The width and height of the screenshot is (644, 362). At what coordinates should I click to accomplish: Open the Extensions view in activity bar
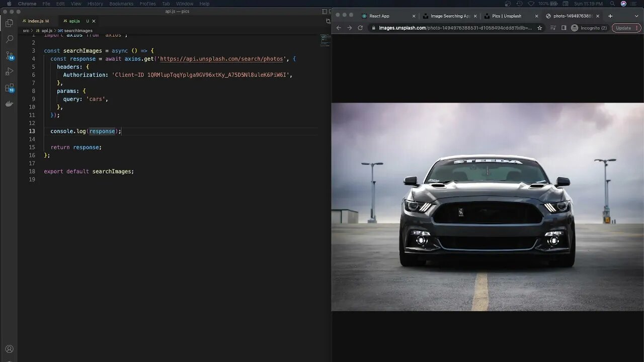coord(9,88)
